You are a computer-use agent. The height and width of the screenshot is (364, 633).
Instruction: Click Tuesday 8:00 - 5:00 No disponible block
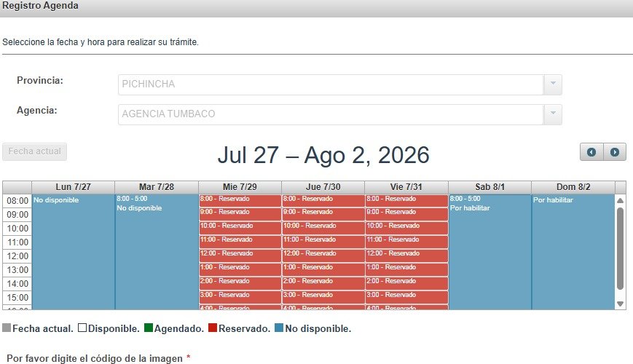pos(156,252)
